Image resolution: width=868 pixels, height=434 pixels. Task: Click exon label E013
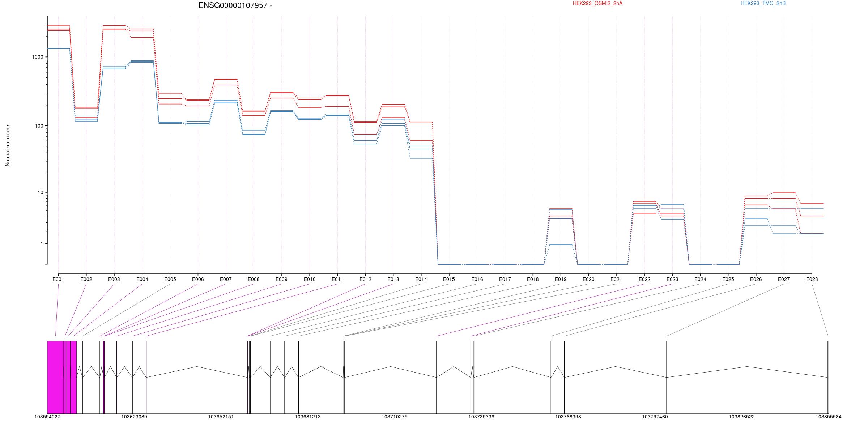[x=393, y=279]
